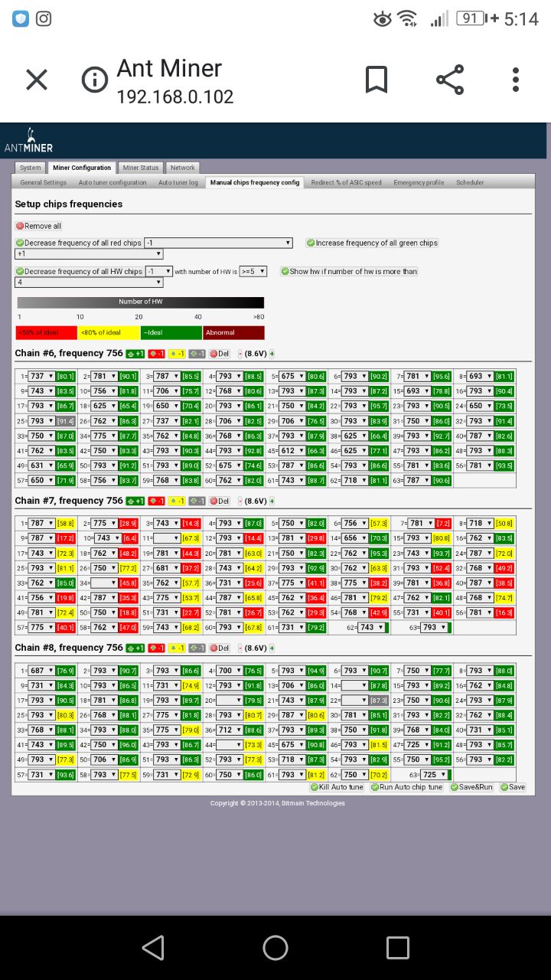Image resolution: width=551 pixels, height=980 pixels.
Task: Open the red chips decrease amount dropdown
Action: pyautogui.click(x=219, y=243)
